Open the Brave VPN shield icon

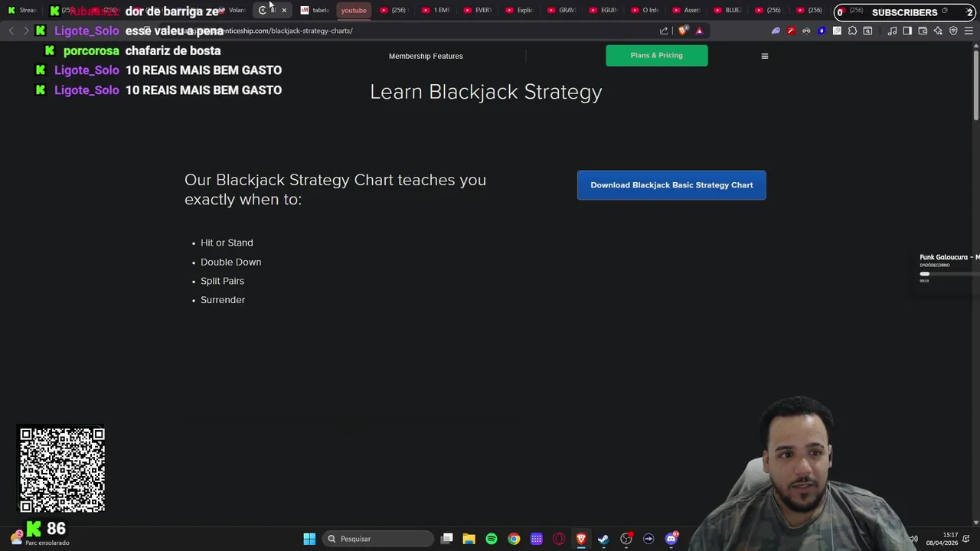tap(953, 31)
